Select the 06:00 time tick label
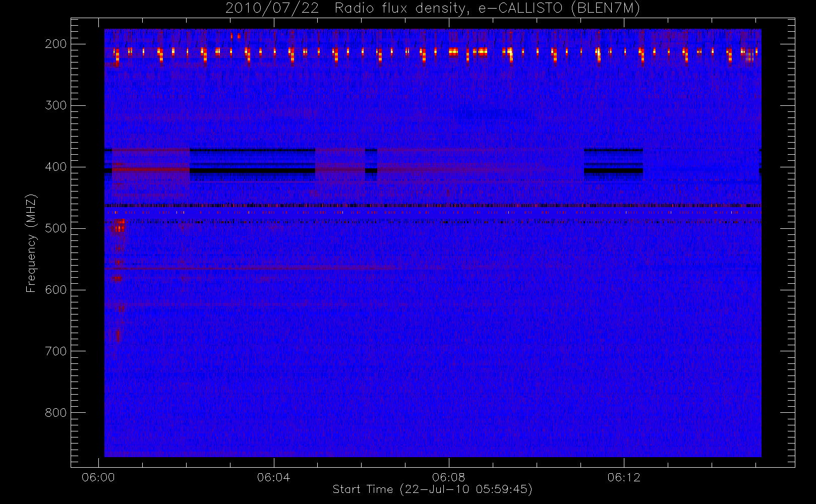Image resolution: width=816 pixels, height=504 pixels. [98, 477]
